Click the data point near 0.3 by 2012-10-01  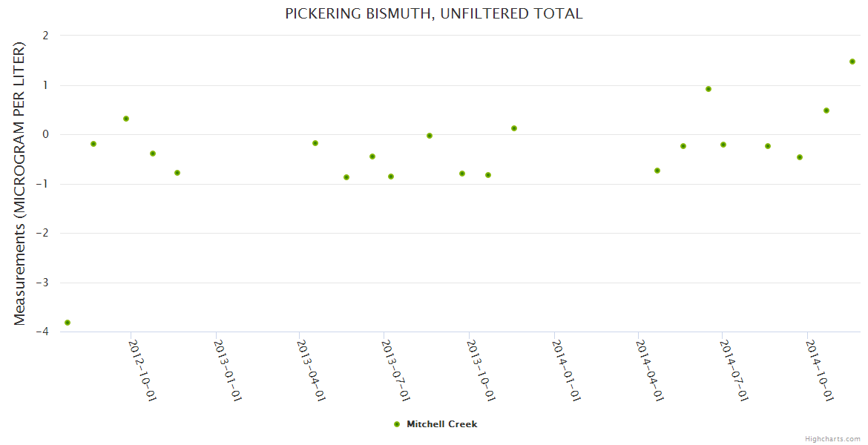point(126,119)
